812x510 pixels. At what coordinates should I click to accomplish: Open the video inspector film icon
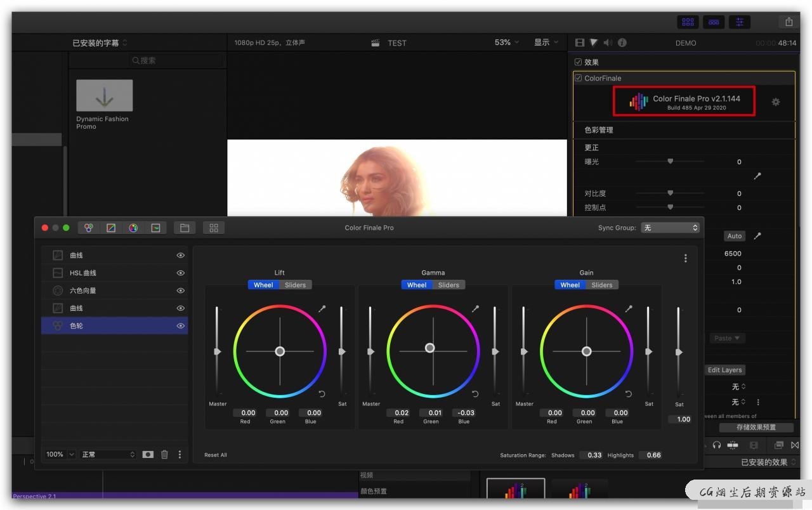[x=579, y=43]
